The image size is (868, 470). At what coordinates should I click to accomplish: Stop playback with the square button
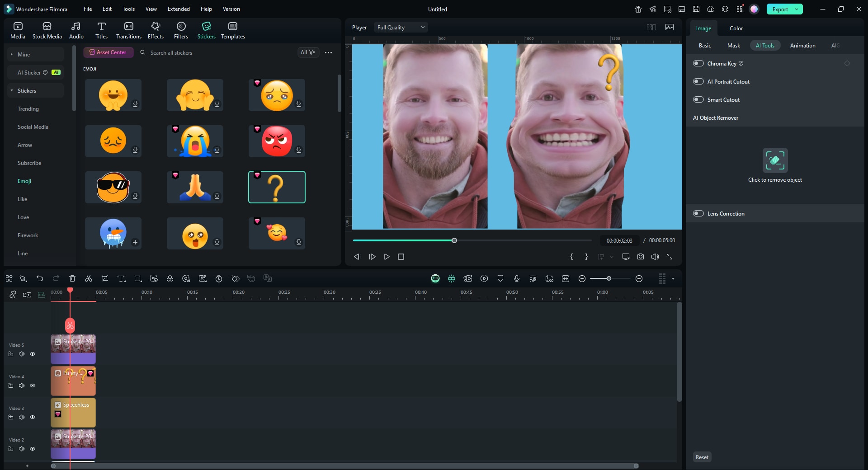[401, 257]
